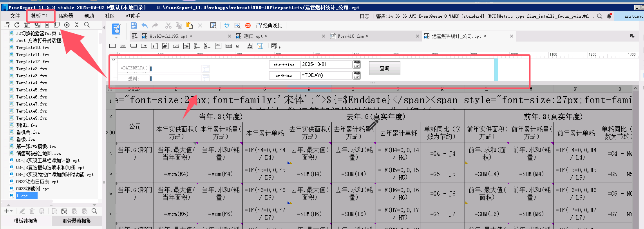Select cell with formula =G4 - J4

pyautogui.click(x=442, y=154)
